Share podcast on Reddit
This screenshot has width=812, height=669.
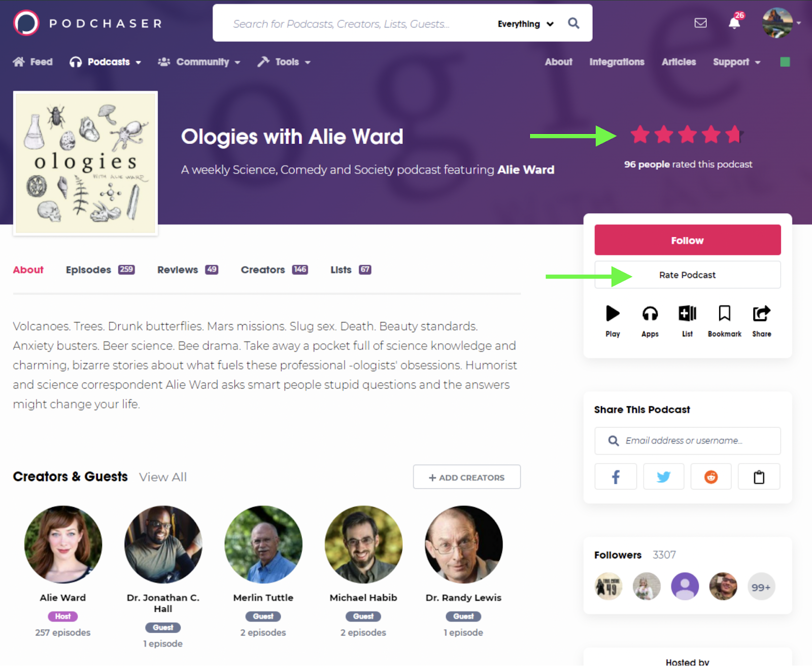click(x=711, y=476)
